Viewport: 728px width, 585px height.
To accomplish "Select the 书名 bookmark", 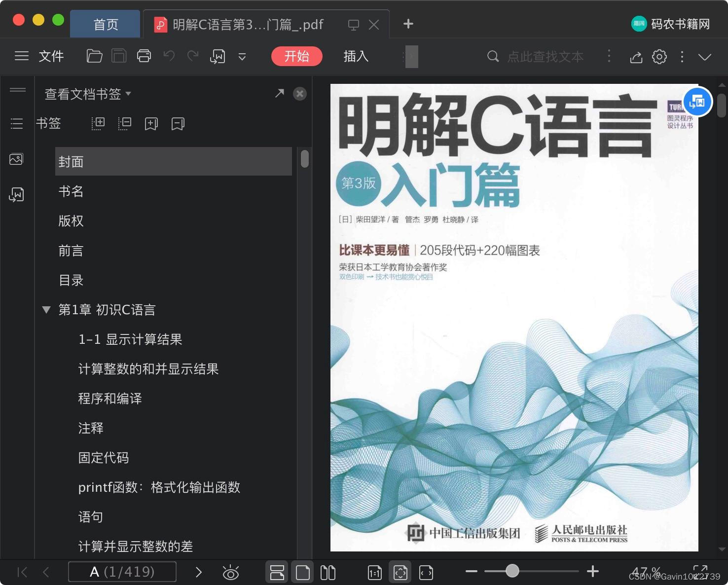I will pyautogui.click(x=71, y=191).
